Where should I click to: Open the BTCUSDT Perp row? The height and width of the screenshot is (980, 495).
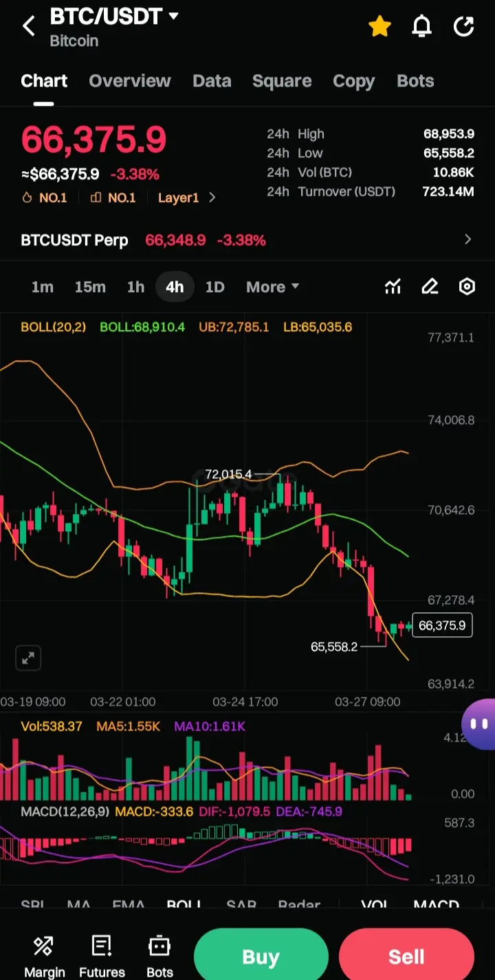tap(247, 240)
